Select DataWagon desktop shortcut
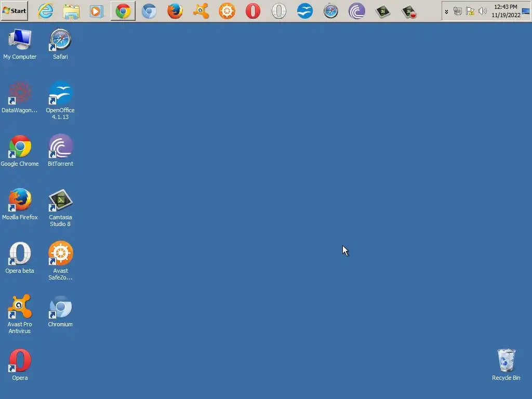Screen dimensions: 532x399 click(x=20, y=97)
